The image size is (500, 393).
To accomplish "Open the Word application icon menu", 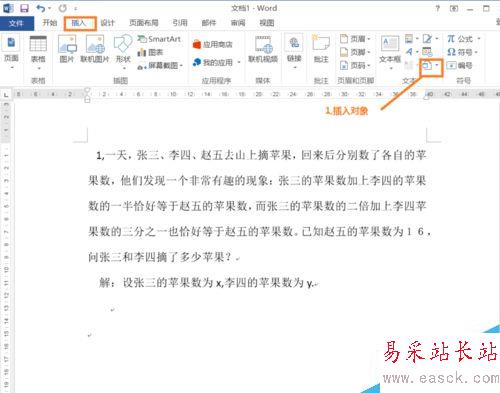I will pos(8,8).
